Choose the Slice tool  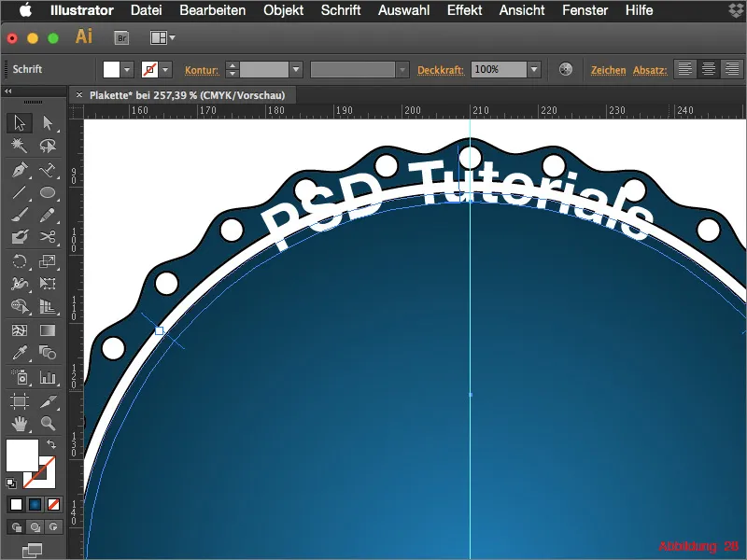[48, 401]
